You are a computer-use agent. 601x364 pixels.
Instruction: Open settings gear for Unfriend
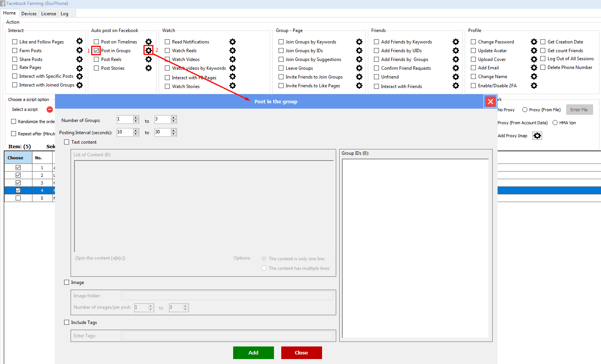(x=456, y=77)
